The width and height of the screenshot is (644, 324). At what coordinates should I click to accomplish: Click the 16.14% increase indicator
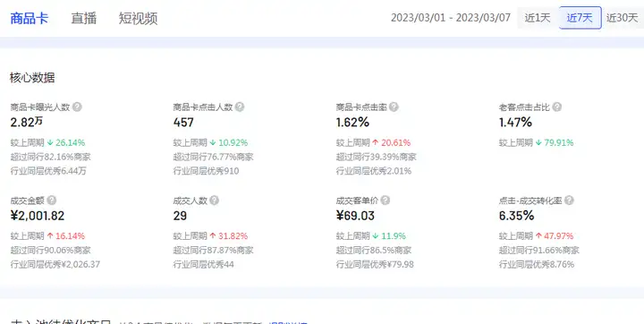65,236
